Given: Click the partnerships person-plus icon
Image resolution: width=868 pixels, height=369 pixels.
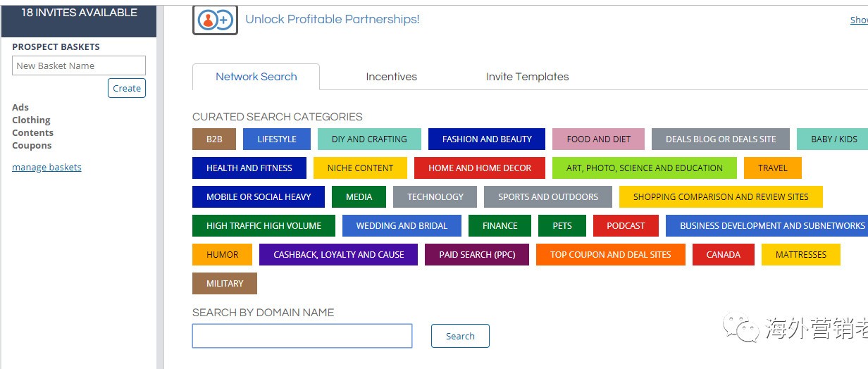Looking at the screenshot, I should [x=215, y=20].
